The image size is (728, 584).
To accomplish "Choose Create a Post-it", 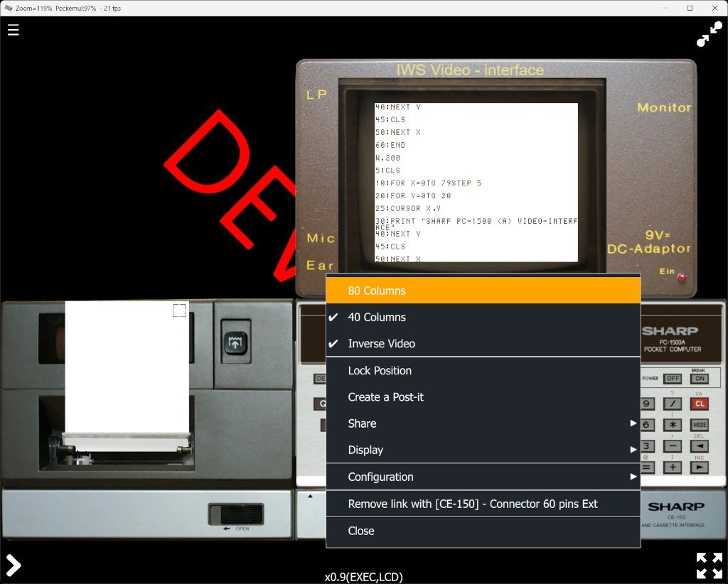I will point(483,397).
